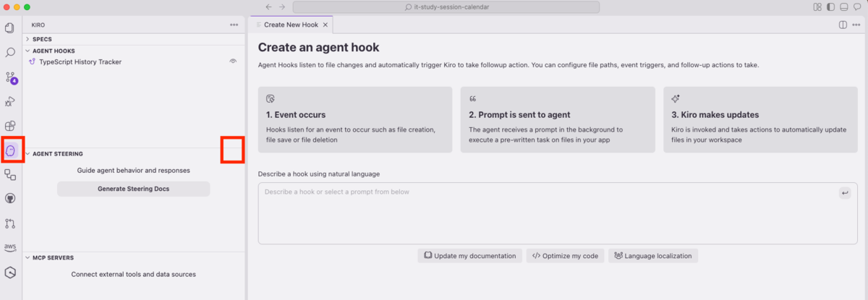The image size is (868, 300).
Task: Click 'Describe a hook using natural language' label
Action: [319, 174]
